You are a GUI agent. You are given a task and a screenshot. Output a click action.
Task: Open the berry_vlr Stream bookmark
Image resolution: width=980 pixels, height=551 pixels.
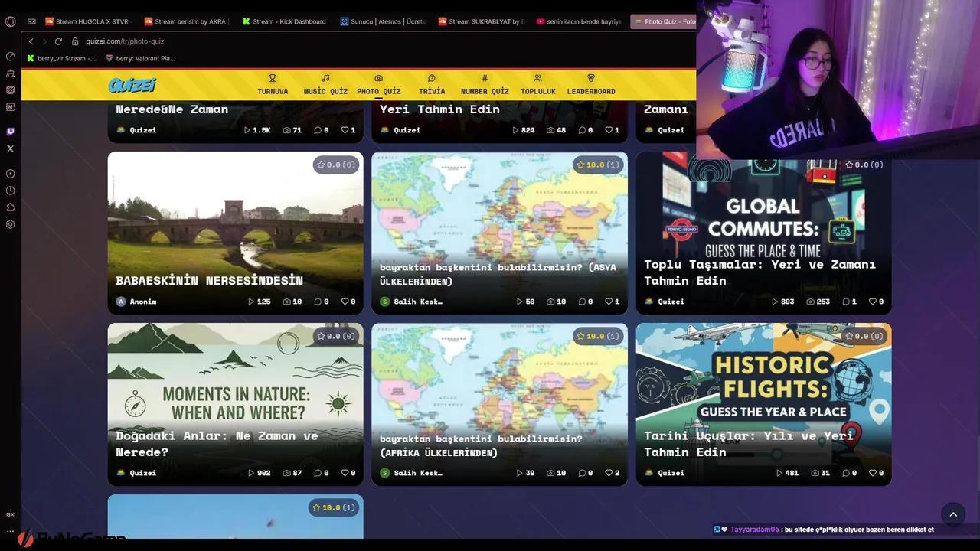pyautogui.click(x=61, y=58)
